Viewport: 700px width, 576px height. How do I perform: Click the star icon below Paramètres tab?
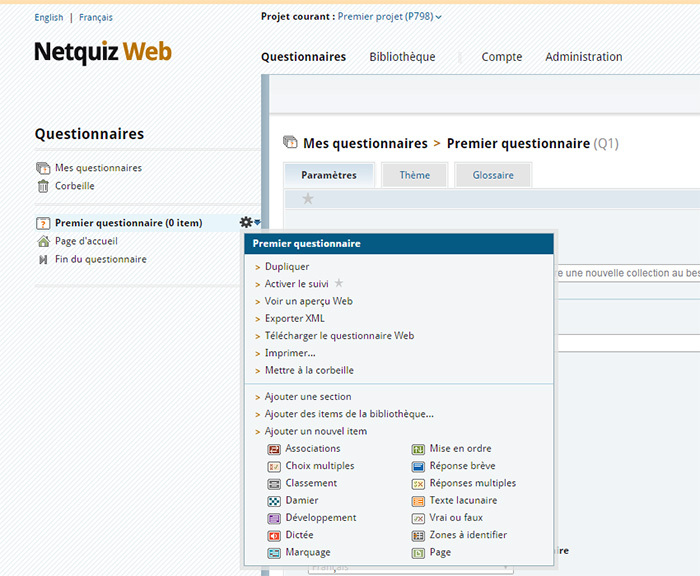coord(308,198)
